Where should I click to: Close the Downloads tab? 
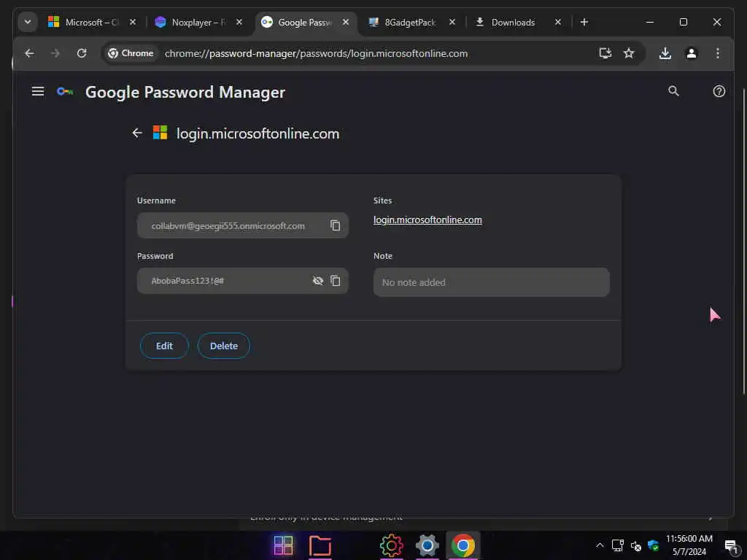[x=558, y=22]
